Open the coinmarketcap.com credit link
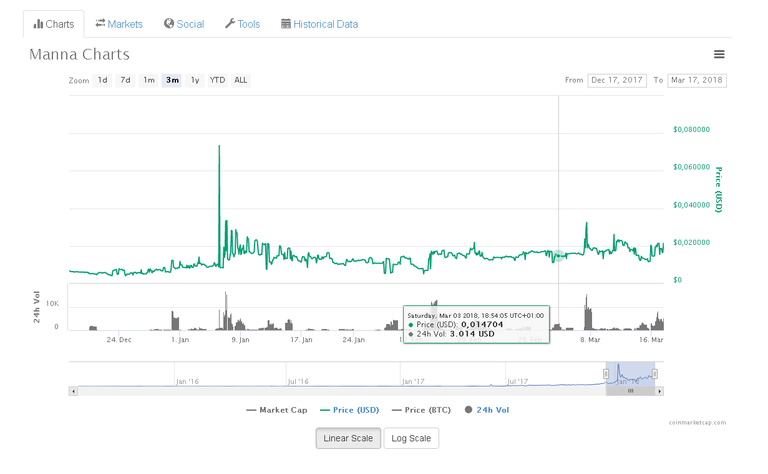Screen dimensions: 768x474 (x=697, y=422)
